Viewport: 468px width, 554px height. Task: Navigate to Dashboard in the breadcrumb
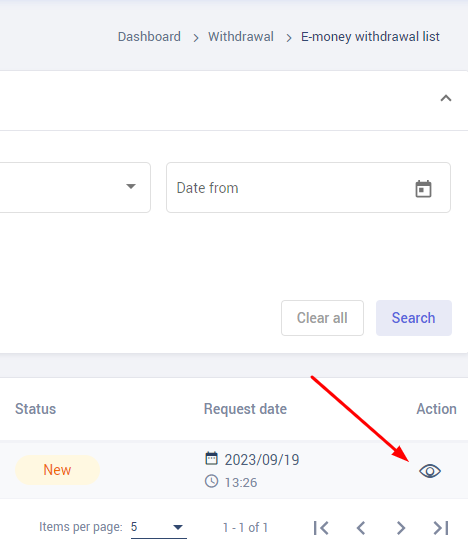[149, 37]
